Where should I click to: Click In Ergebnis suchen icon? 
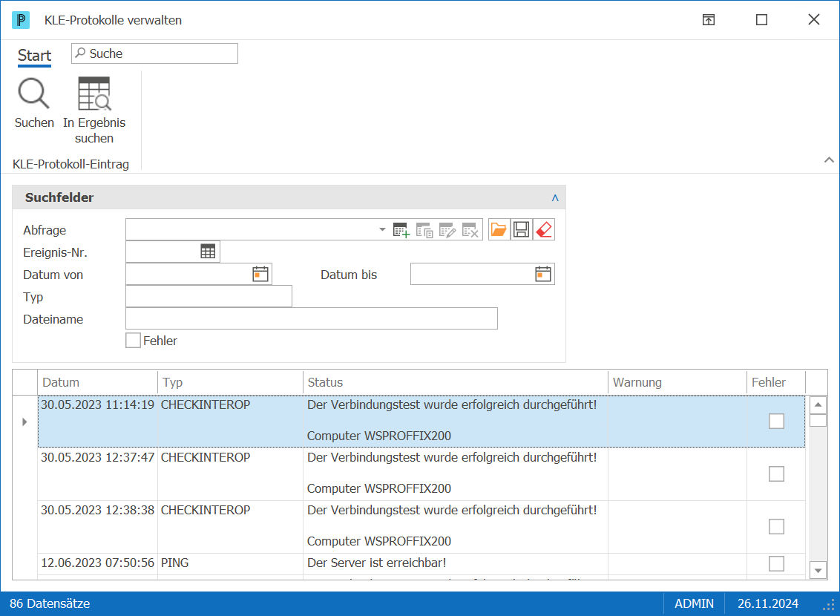point(94,94)
